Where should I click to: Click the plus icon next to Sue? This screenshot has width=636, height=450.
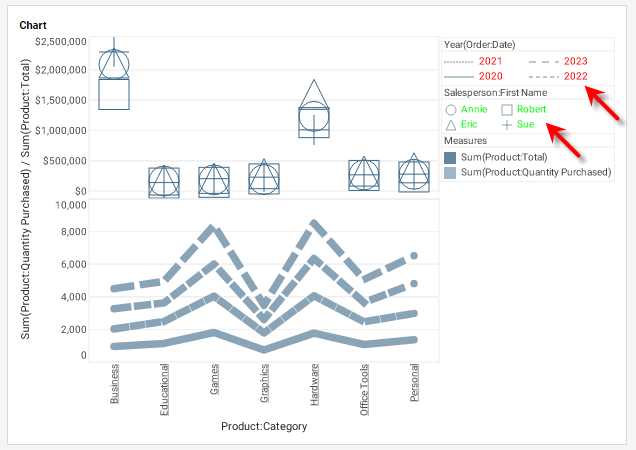tap(507, 125)
